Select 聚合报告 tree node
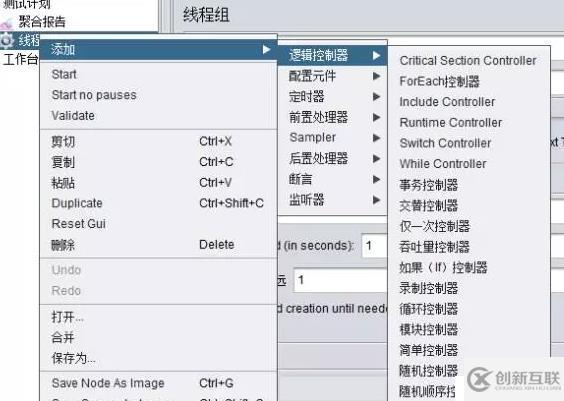This screenshot has height=401, width=564. click(42, 22)
